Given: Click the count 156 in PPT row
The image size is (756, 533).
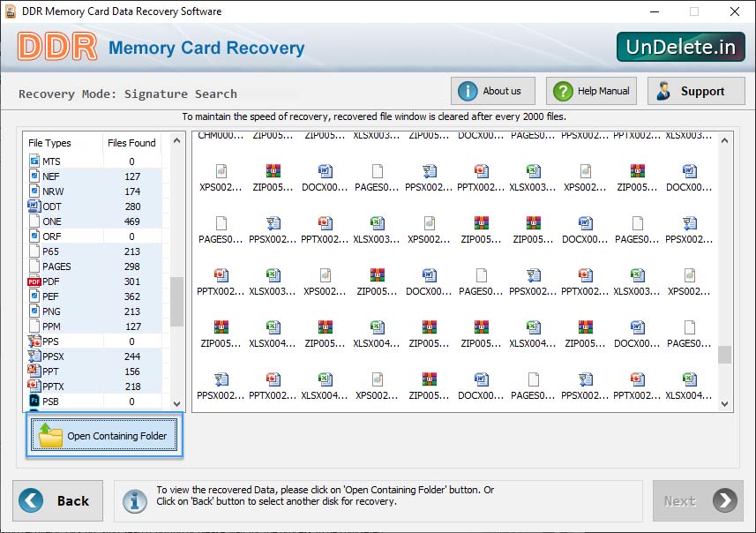Looking at the screenshot, I should 132,372.
